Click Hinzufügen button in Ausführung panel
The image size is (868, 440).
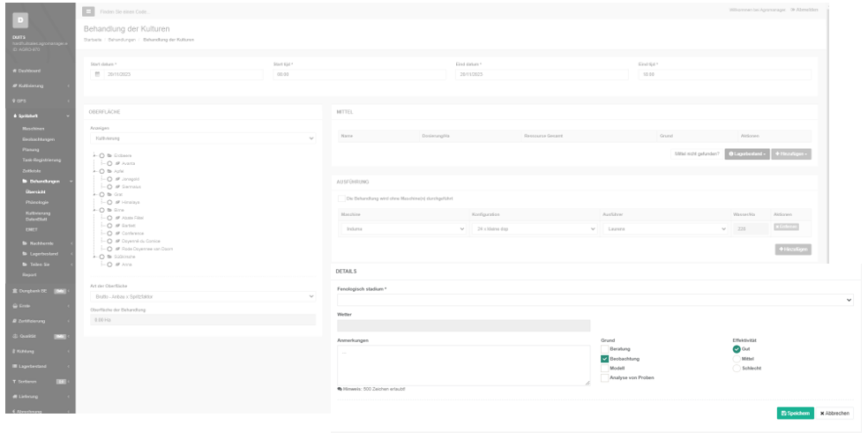click(x=793, y=250)
